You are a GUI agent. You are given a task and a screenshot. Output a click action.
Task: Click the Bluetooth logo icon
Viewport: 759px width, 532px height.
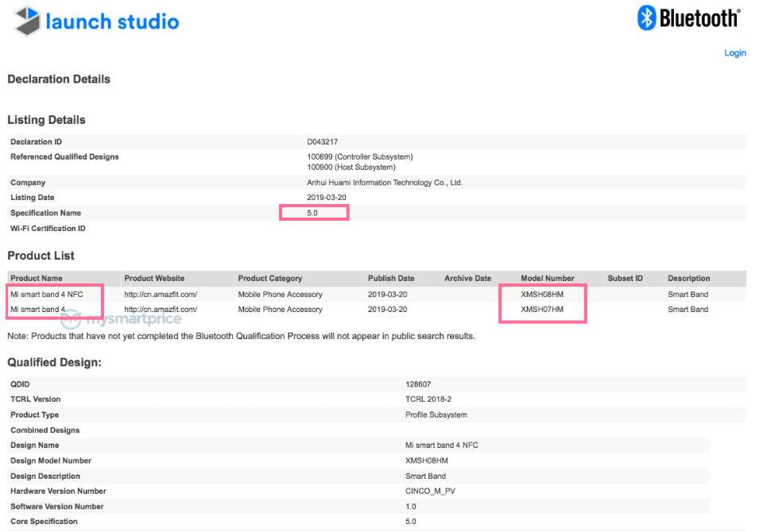click(x=646, y=18)
